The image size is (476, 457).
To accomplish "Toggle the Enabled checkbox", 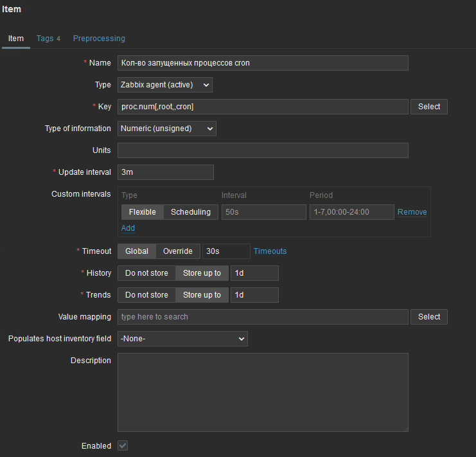I will [122, 445].
